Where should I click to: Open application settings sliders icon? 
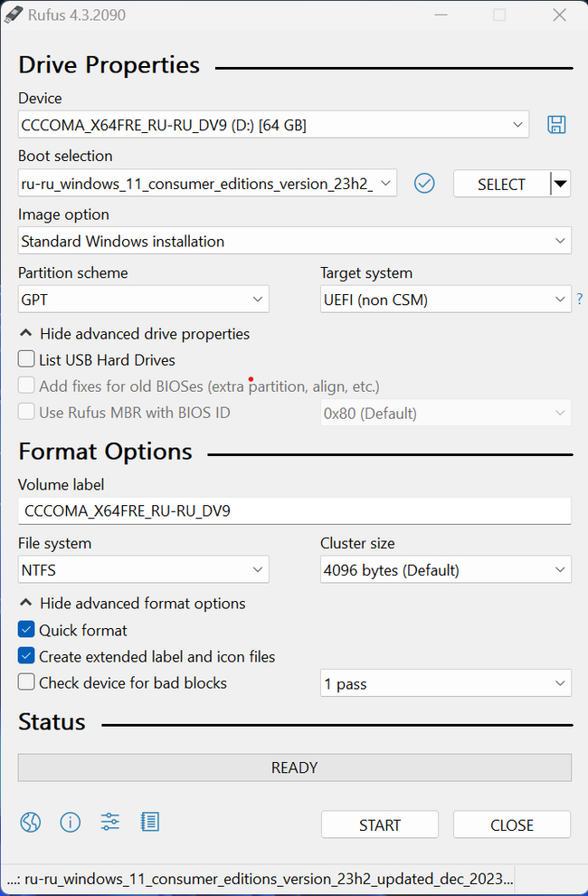(110, 822)
